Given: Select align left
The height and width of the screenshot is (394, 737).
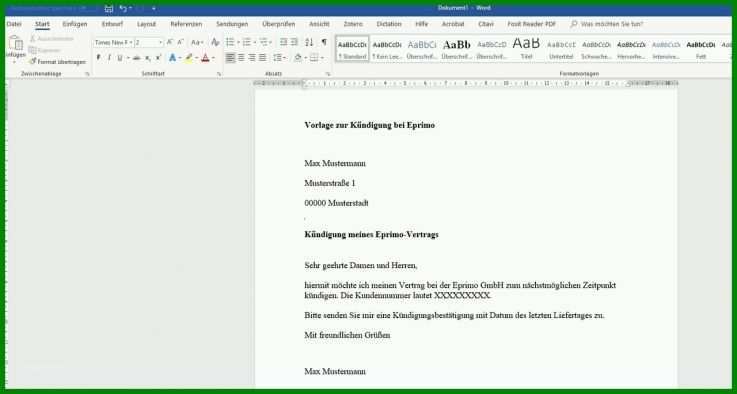Looking at the screenshot, I should [230, 58].
